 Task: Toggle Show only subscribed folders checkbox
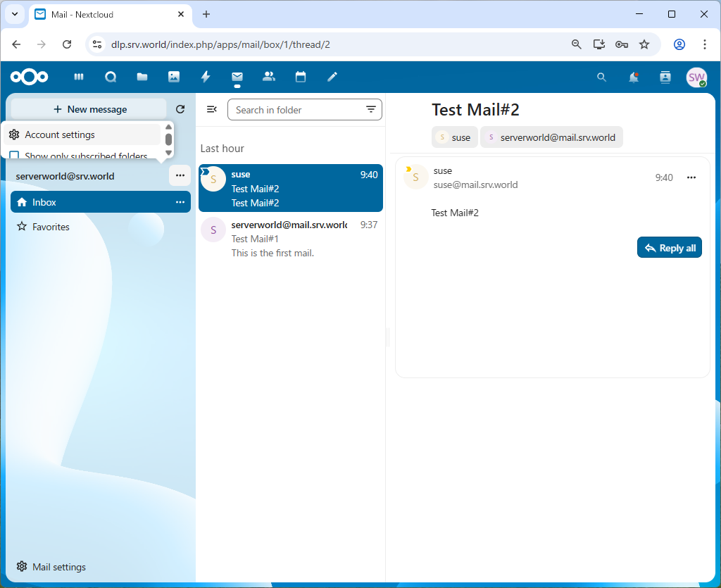(14, 156)
